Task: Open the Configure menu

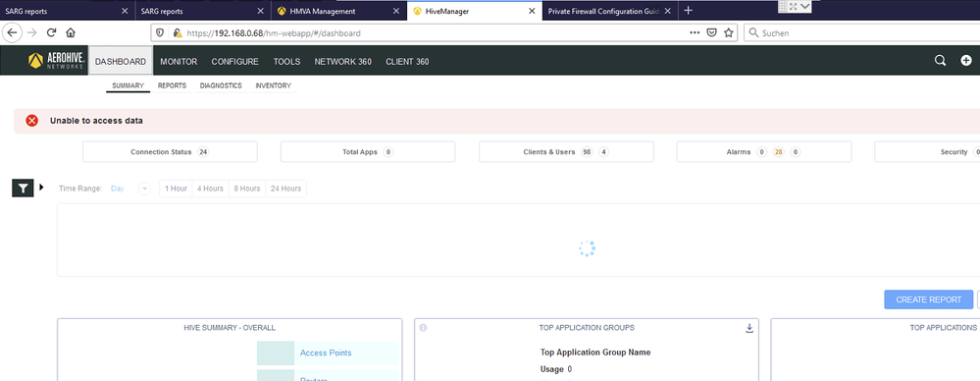Action: (235, 61)
